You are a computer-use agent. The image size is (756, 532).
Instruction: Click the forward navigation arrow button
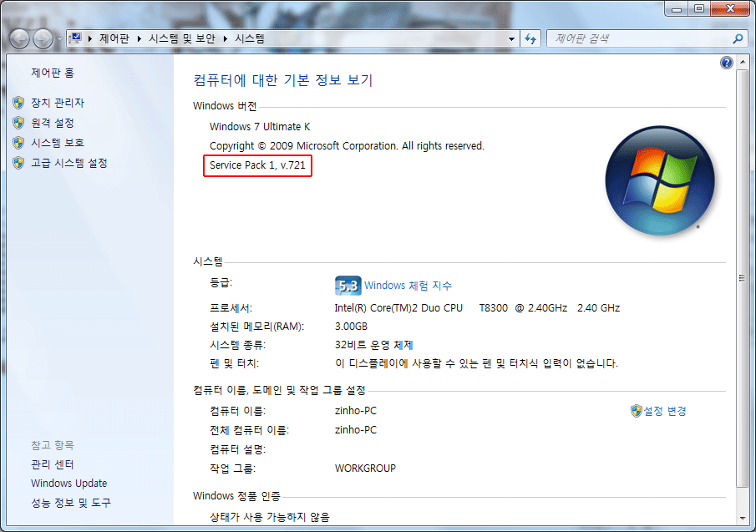click(43, 38)
